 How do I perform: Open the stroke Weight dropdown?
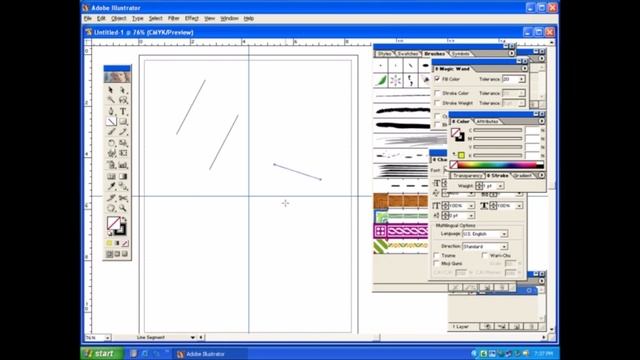click(500, 186)
